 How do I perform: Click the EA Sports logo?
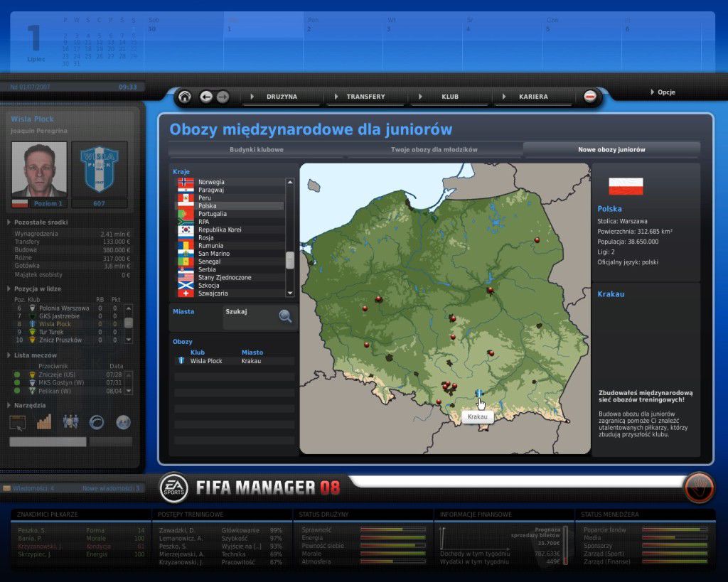[x=173, y=488]
